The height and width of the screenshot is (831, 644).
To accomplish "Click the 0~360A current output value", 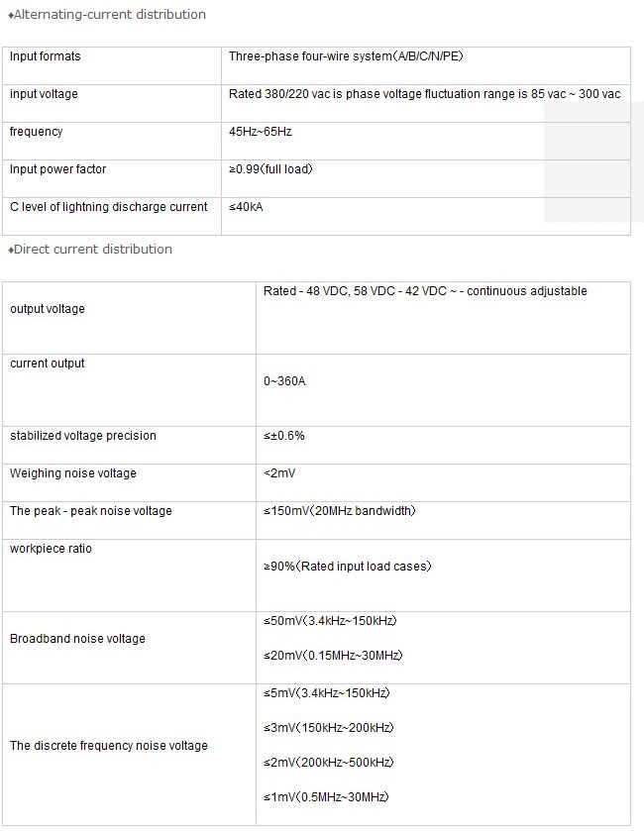I will click(284, 381).
